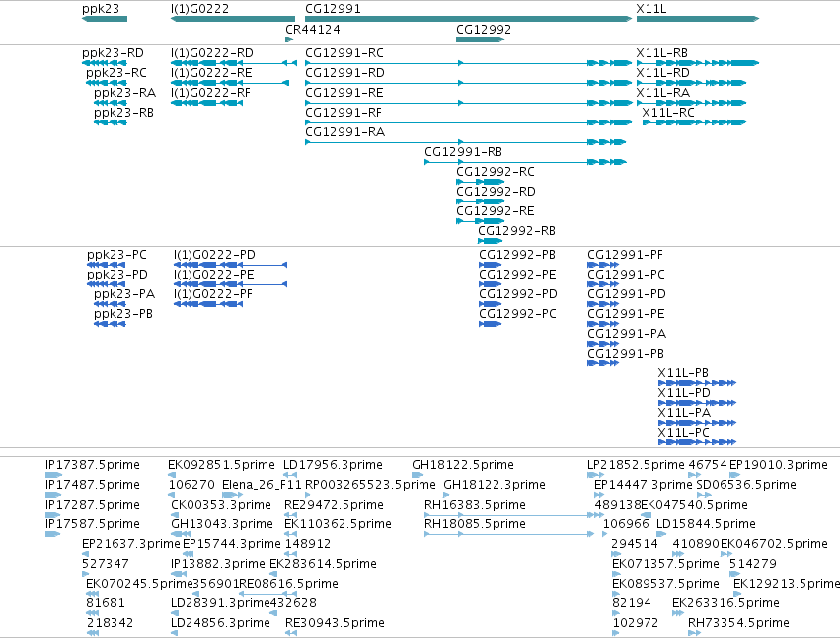
Task: Select EST RH18085.5prime
Action: point(509,534)
